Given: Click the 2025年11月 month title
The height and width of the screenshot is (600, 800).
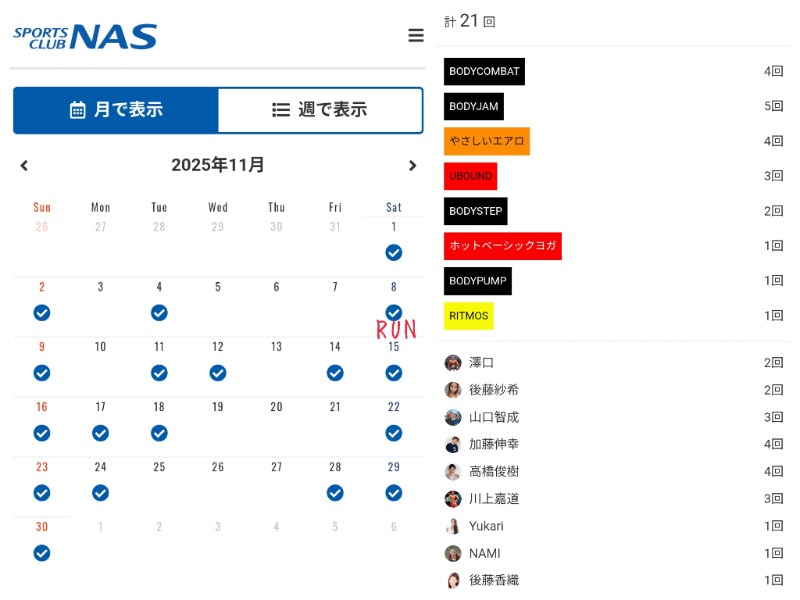Looking at the screenshot, I should pos(218,165).
